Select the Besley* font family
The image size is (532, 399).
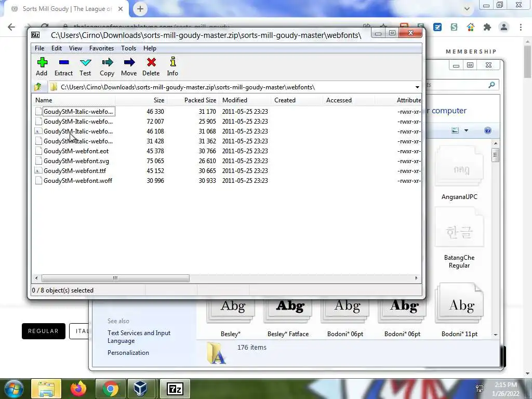click(x=231, y=319)
